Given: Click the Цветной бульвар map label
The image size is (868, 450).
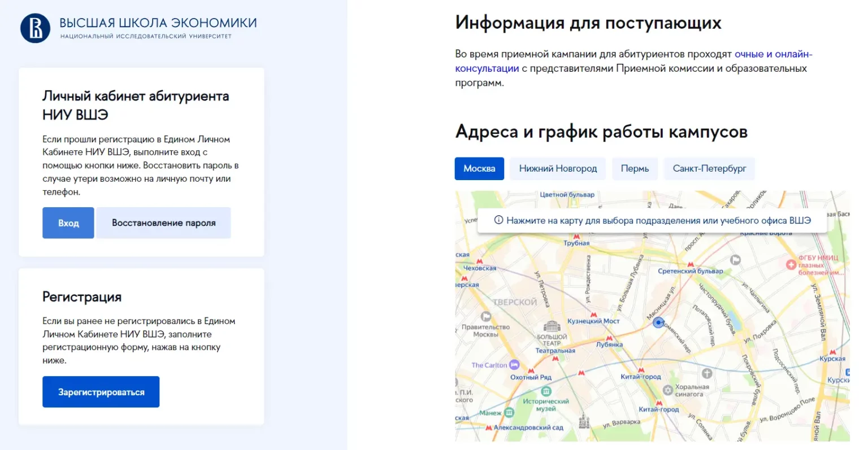Looking at the screenshot, I should [x=567, y=195].
